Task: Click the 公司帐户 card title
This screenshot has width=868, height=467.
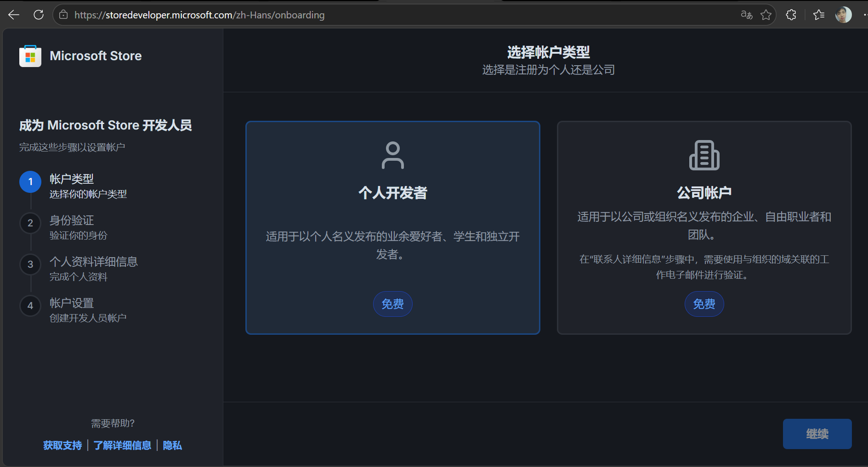Action: 704,193
